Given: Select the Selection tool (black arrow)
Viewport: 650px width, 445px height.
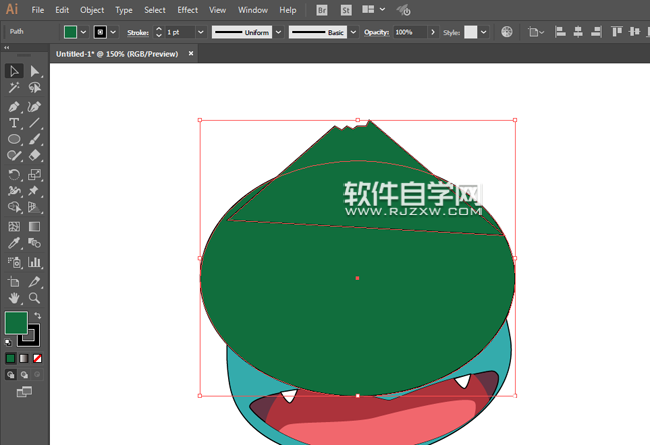Looking at the screenshot, I should [x=14, y=71].
